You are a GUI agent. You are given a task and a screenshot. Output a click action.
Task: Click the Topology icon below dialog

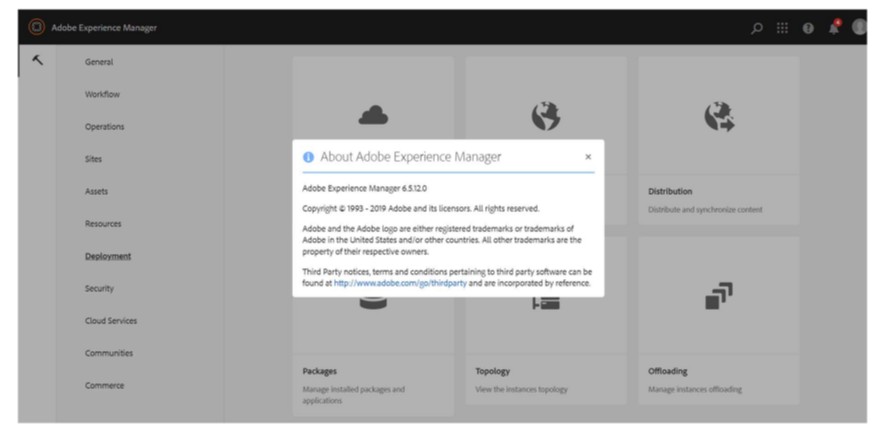(x=546, y=303)
